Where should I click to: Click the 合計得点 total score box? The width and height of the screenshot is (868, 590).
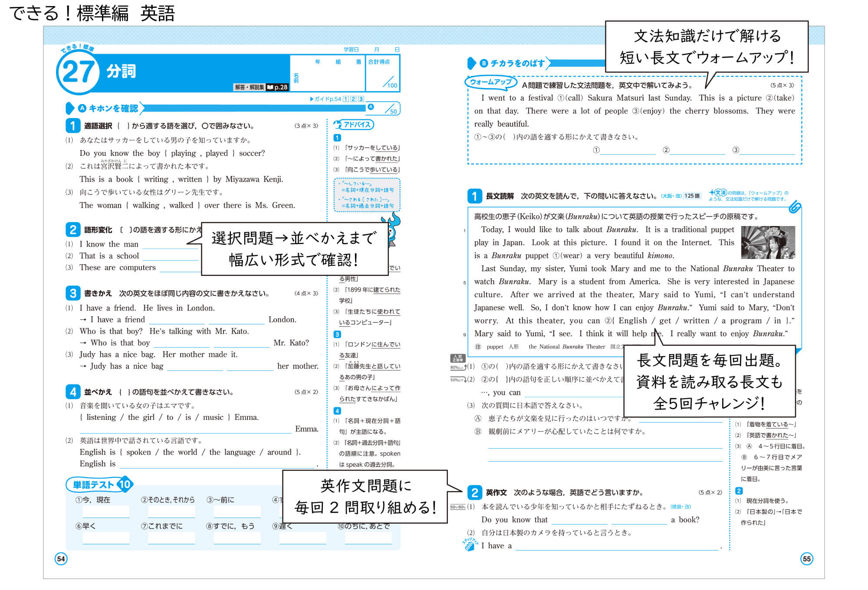tap(382, 73)
